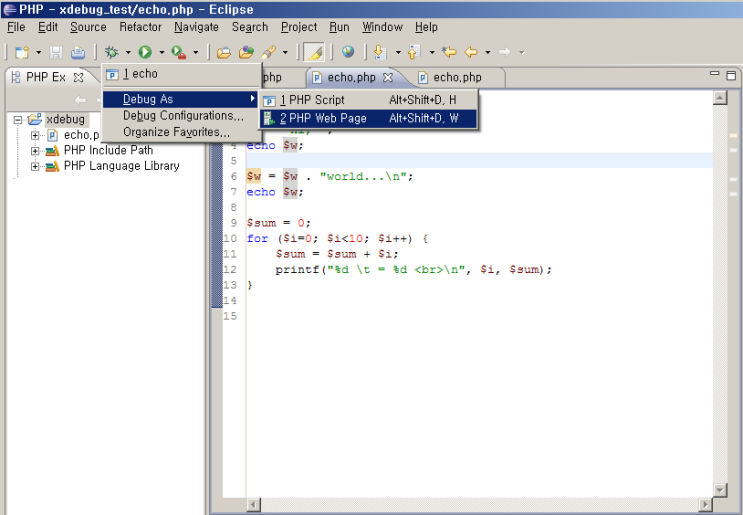
Task: Open the Project menu
Action: (299, 27)
